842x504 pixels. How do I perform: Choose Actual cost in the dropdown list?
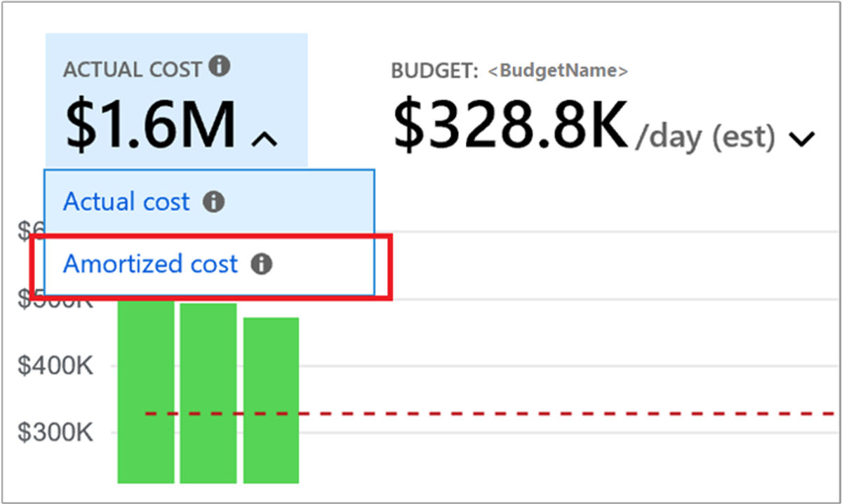209,202
